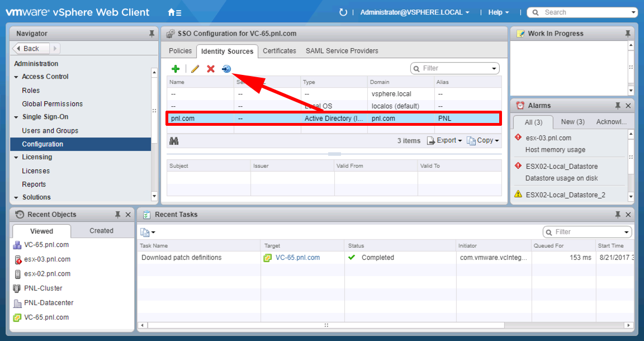Edit the selected identity source
This screenshot has width=644, height=341.
click(x=195, y=69)
